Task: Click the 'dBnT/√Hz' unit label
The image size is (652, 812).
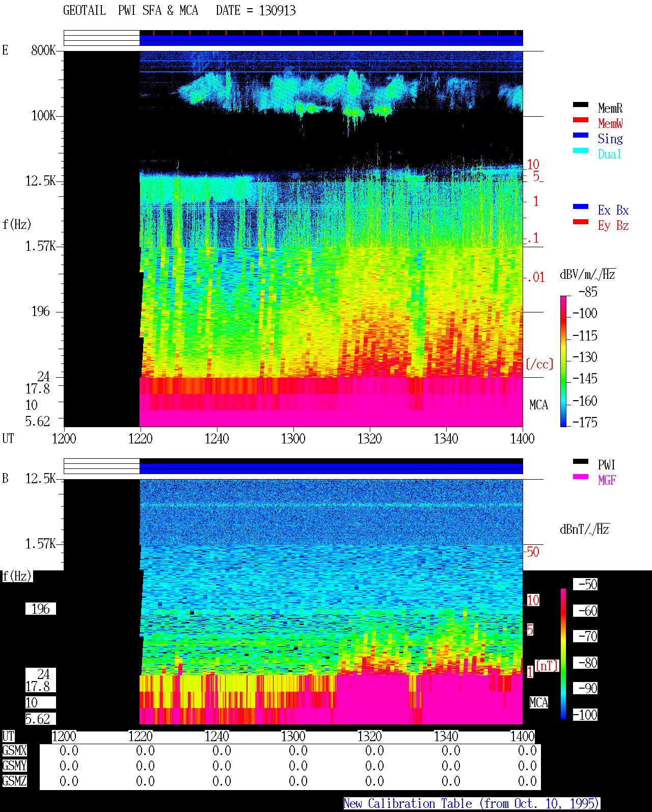Action: click(x=585, y=529)
